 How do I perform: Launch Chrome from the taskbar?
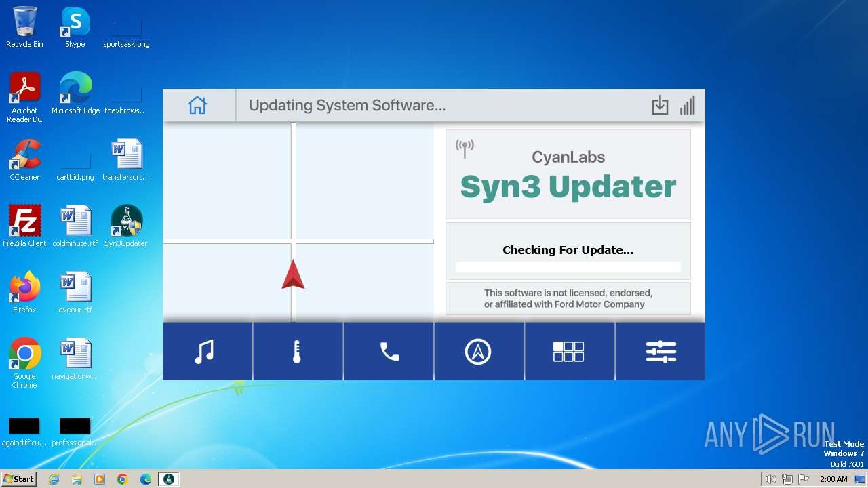[x=123, y=479]
